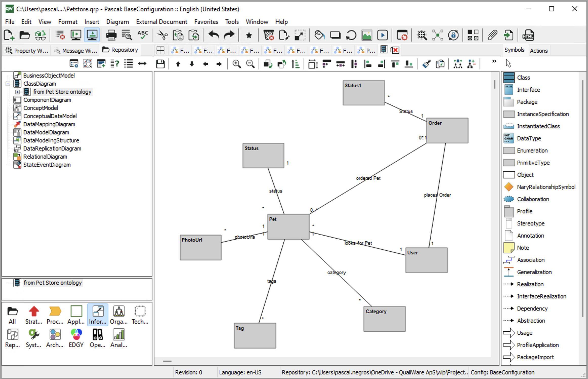Click the Zoom out magnifier icon
This screenshot has height=379, width=588.
pos(250,64)
